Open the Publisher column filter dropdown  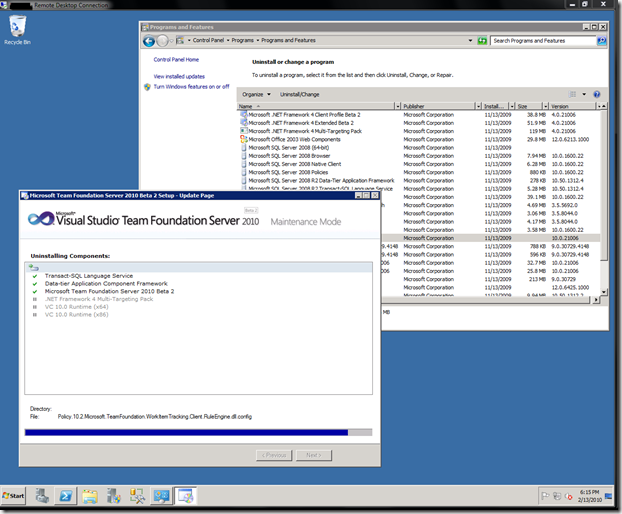(x=479, y=106)
